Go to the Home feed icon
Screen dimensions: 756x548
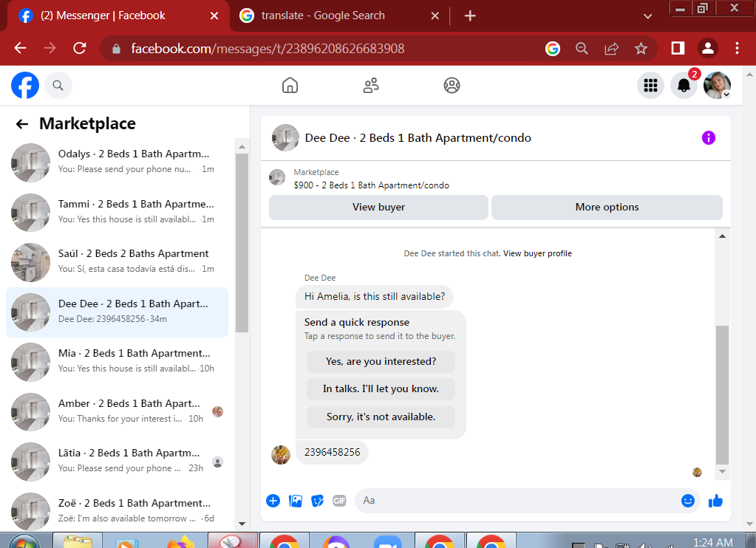pyautogui.click(x=290, y=86)
